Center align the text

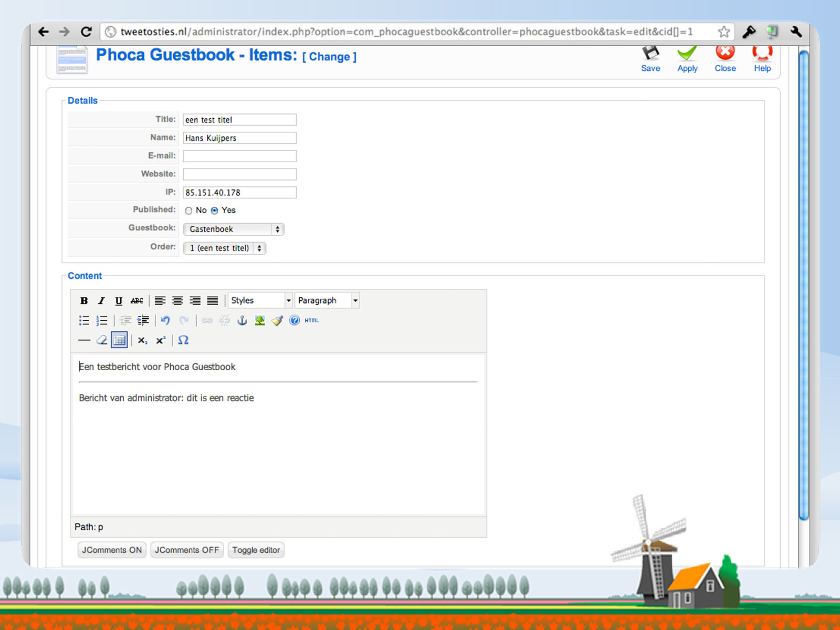(x=177, y=301)
